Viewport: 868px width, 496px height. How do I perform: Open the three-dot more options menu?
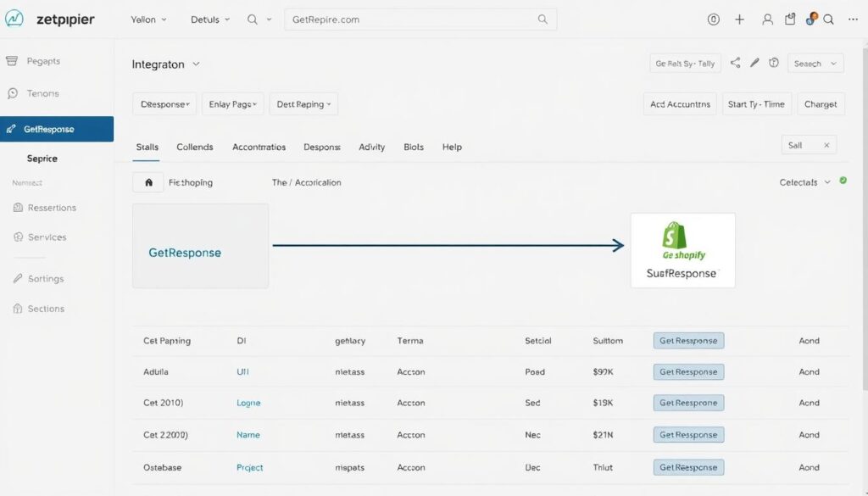pos(853,20)
